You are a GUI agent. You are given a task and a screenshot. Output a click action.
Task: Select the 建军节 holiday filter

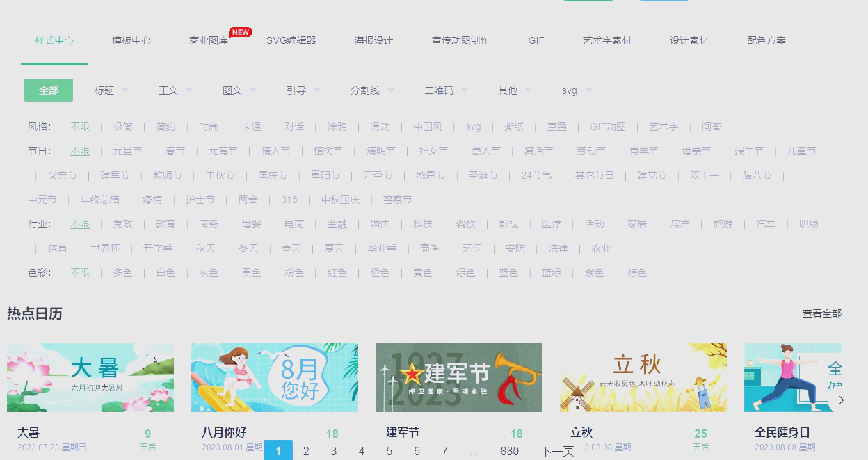pyautogui.click(x=115, y=175)
